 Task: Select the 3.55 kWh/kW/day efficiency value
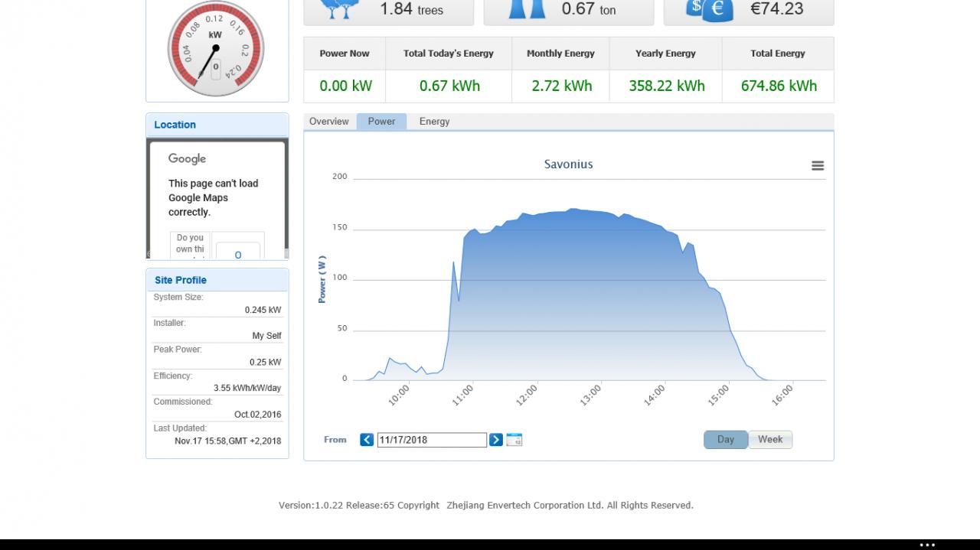[x=247, y=388]
